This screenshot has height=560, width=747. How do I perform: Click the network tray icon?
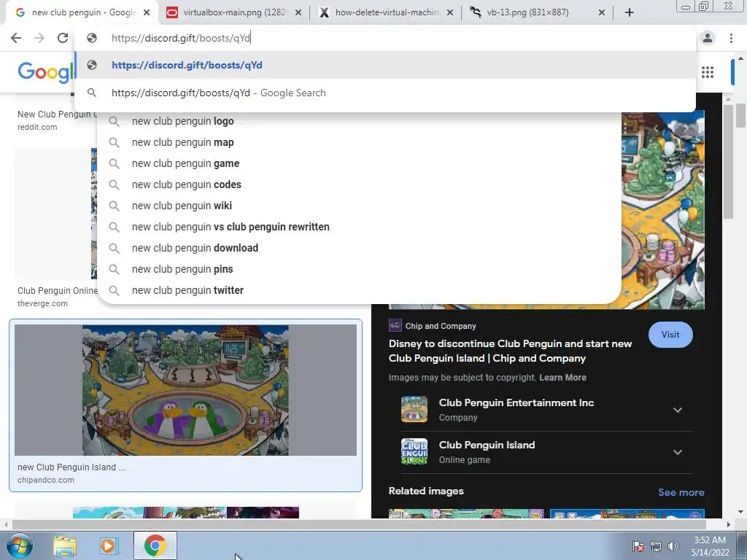click(656, 546)
